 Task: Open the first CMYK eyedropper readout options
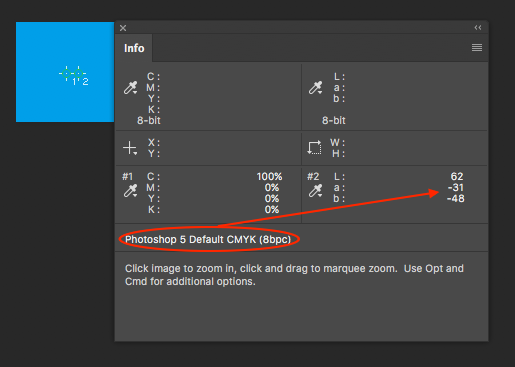[x=130, y=88]
